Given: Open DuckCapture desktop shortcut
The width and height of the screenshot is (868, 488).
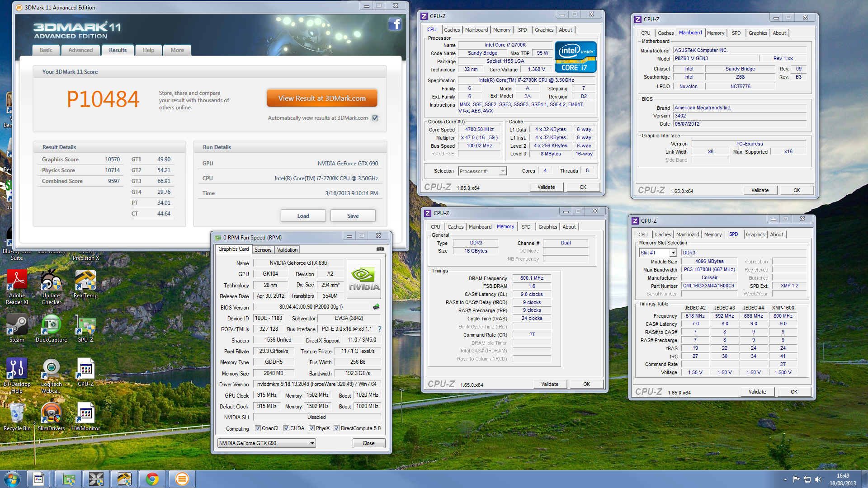Looking at the screenshot, I should click(x=51, y=328).
